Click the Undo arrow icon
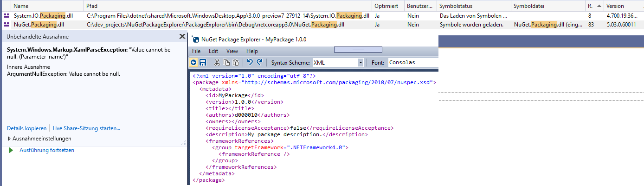The height and width of the screenshot is (186, 644). point(250,62)
